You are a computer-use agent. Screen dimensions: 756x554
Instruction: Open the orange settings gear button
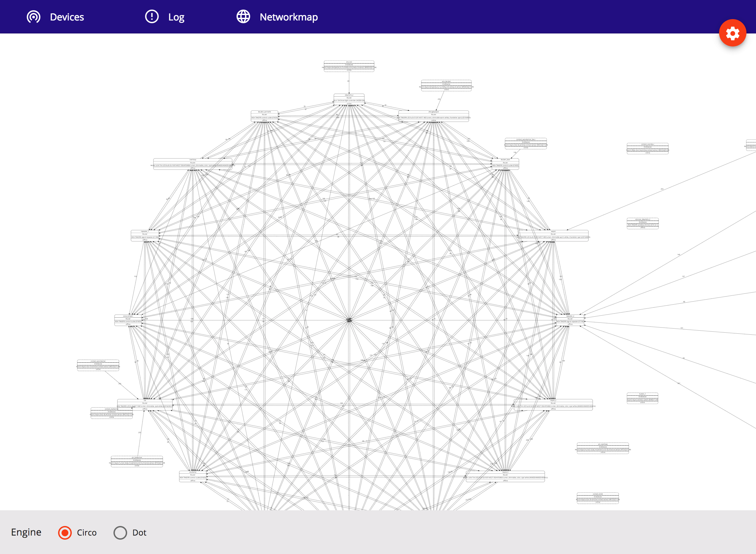pyautogui.click(x=732, y=33)
